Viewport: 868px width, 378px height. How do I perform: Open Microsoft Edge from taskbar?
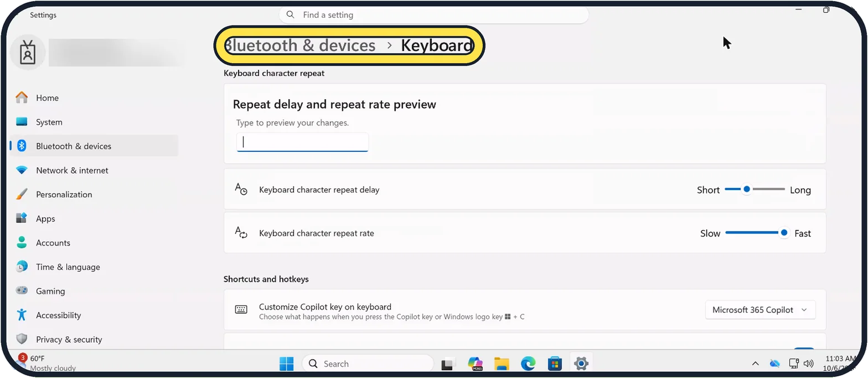pos(528,364)
